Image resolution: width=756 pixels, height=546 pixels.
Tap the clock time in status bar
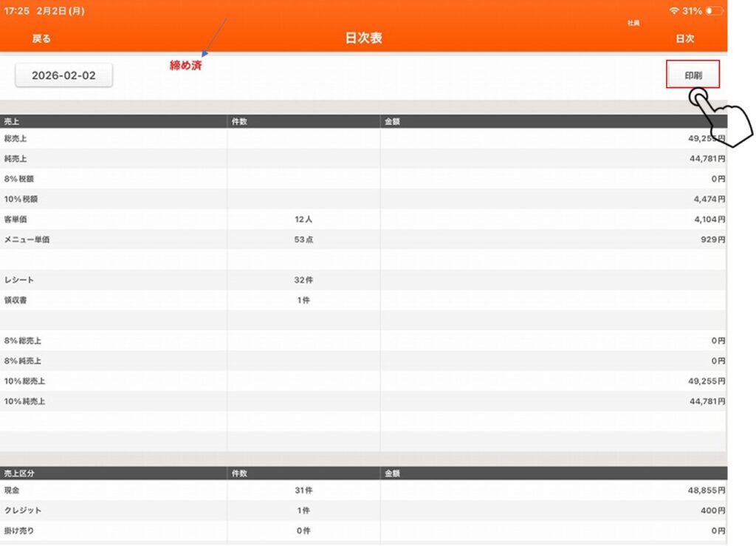tap(16, 11)
